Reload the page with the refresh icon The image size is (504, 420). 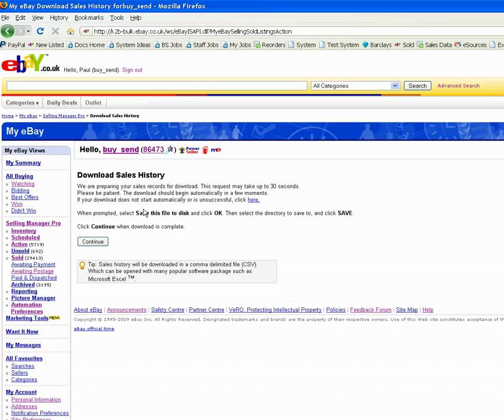(x=40, y=31)
